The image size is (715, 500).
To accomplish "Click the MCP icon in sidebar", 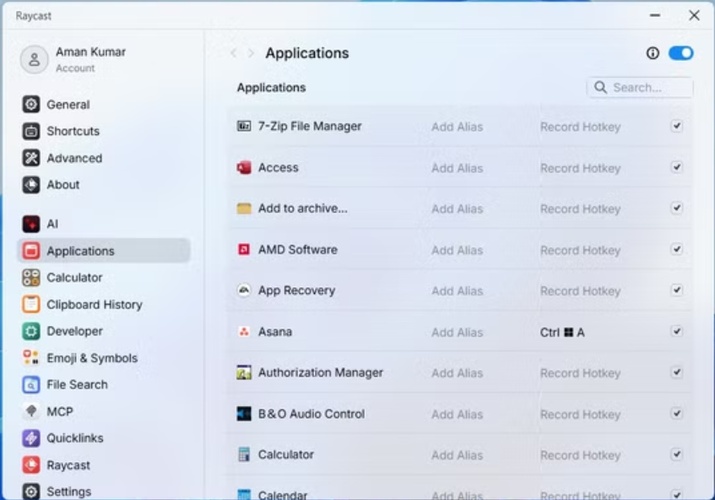I will tap(31, 412).
